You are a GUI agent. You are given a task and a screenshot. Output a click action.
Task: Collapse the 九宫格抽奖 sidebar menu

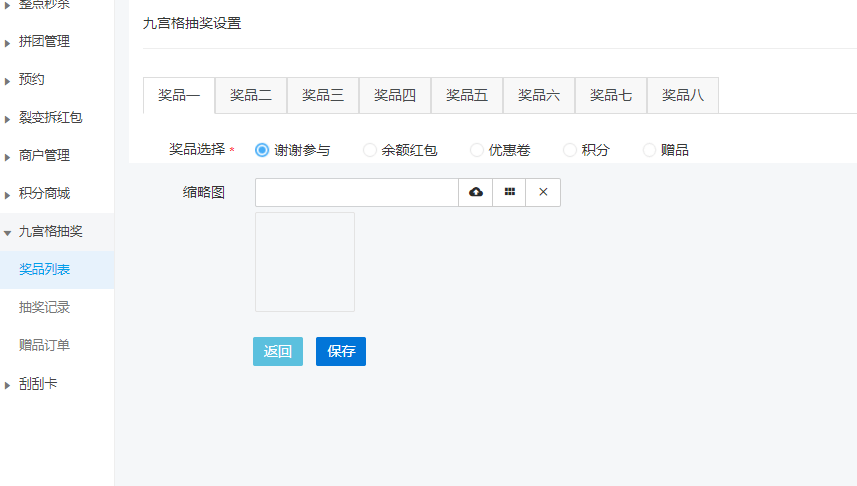57,232
